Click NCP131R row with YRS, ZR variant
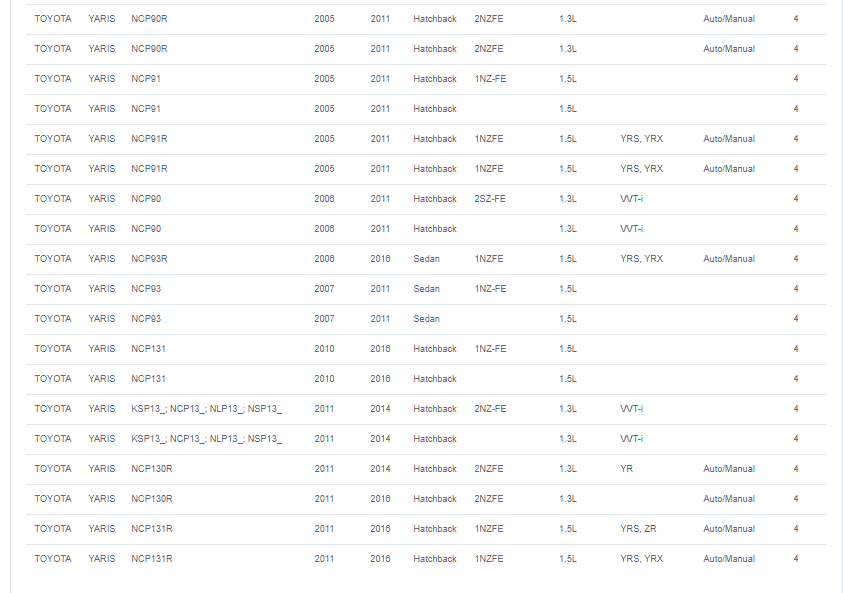Image resolution: width=843 pixels, height=593 pixels. point(425,529)
